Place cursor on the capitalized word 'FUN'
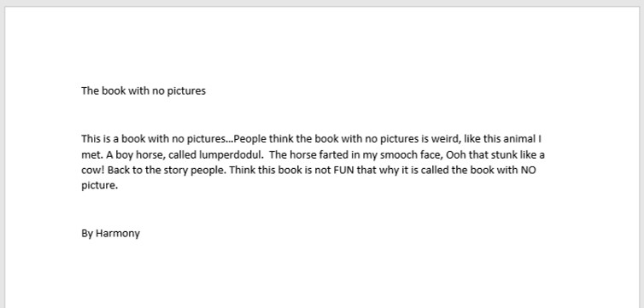 tap(343, 170)
